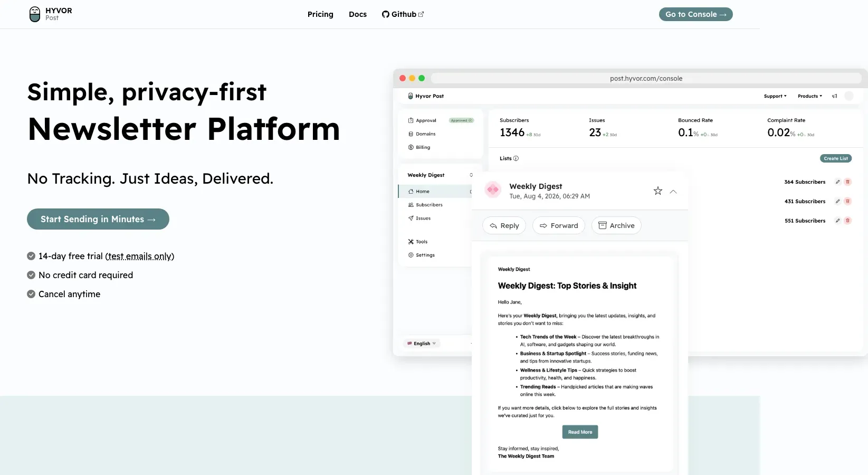Click the HYVOR Post logo
868x475 pixels.
[51, 14]
